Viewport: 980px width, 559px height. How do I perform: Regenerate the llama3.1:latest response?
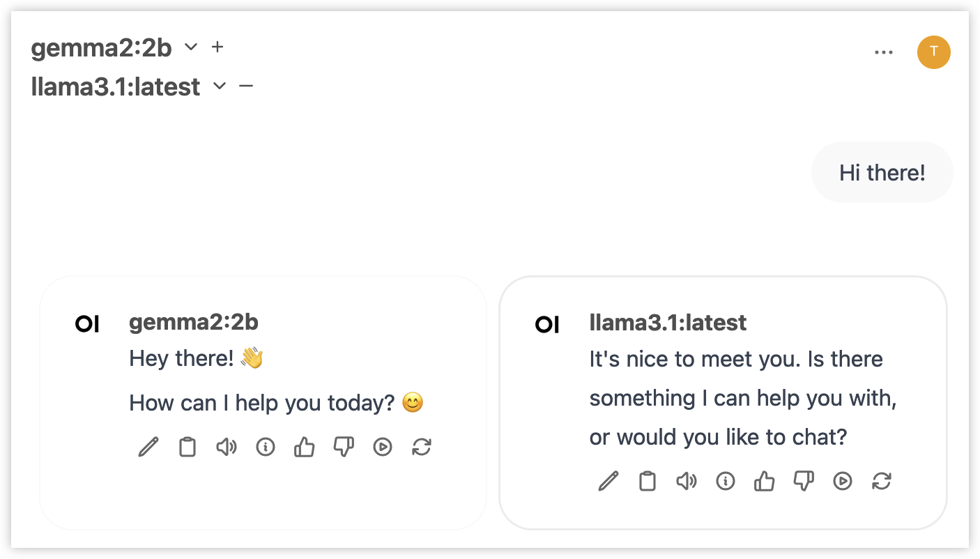(x=882, y=481)
